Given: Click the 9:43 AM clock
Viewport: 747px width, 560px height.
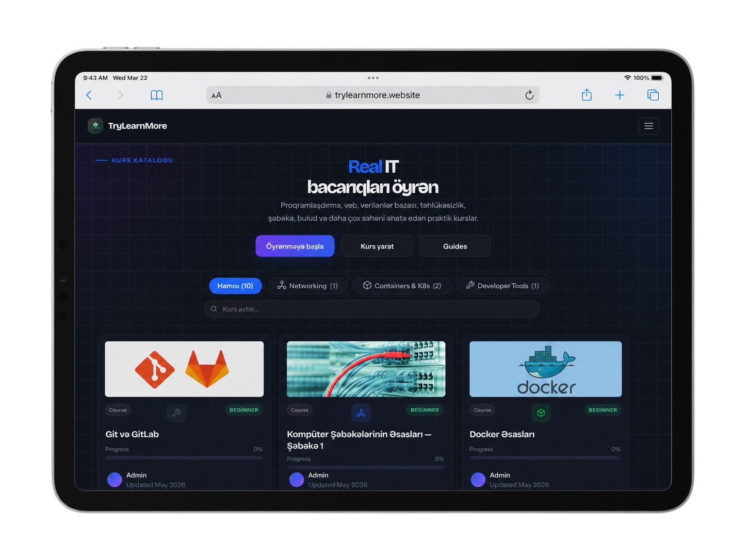Looking at the screenshot, I should click(x=95, y=78).
